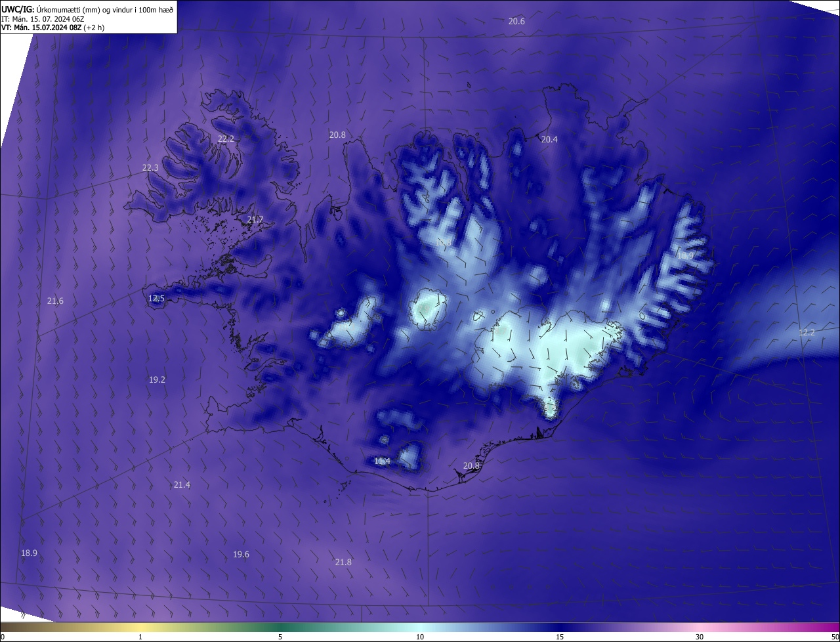Click the 22.2 value on the Westfjords
The image size is (840, 642).
pyautogui.click(x=226, y=139)
